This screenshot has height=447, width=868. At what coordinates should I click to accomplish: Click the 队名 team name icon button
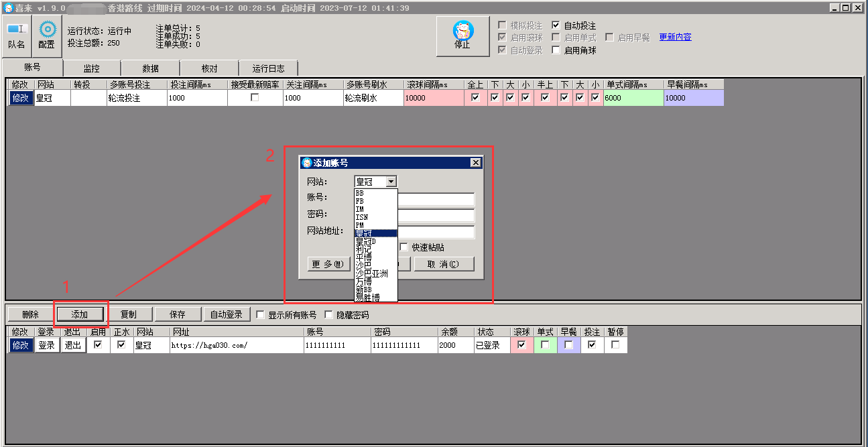tap(17, 36)
